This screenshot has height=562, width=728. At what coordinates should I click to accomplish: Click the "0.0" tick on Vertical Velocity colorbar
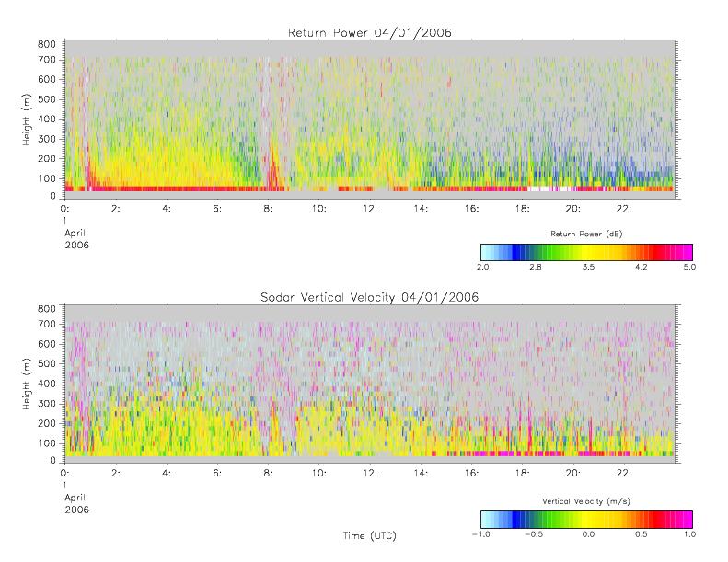pos(588,534)
